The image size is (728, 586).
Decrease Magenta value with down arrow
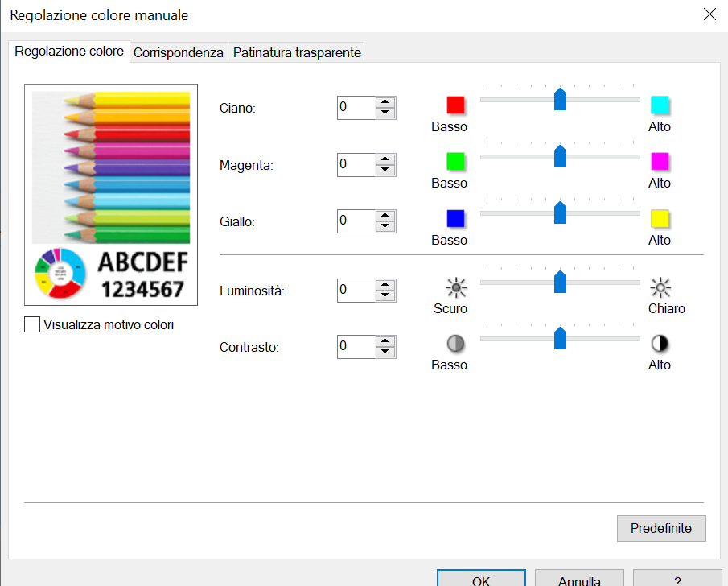point(385,170)
